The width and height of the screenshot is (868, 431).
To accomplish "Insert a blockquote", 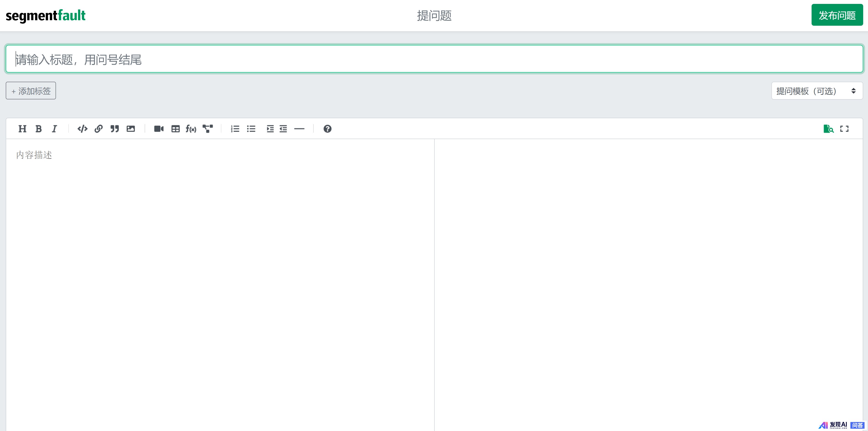I will coord(114,129).
